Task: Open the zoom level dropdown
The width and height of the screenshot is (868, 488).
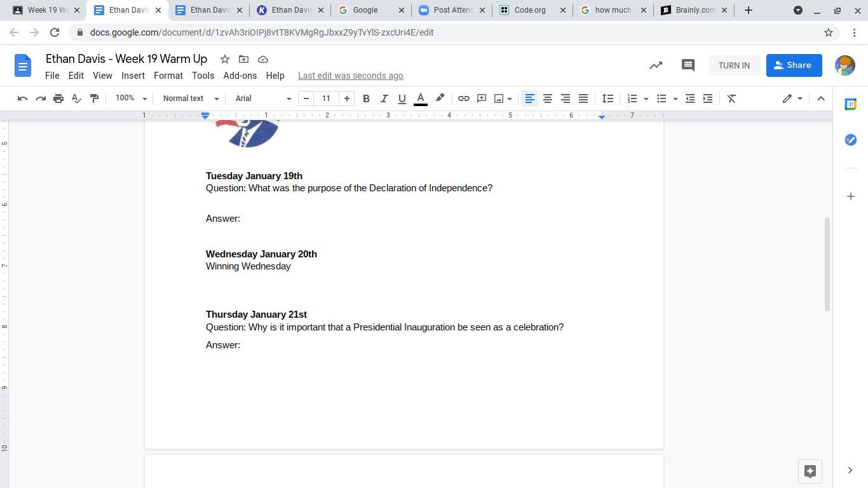Action: pos(131,98)
